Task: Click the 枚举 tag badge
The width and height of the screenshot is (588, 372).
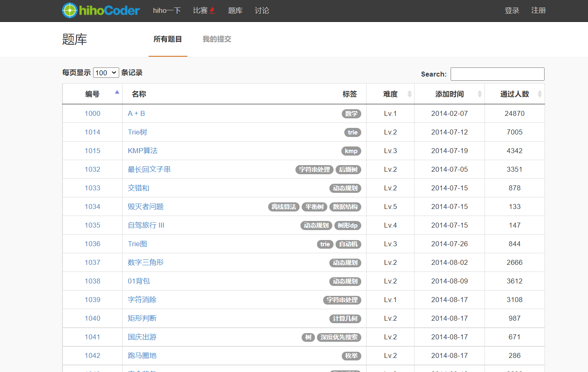Action: click(351, 356)
